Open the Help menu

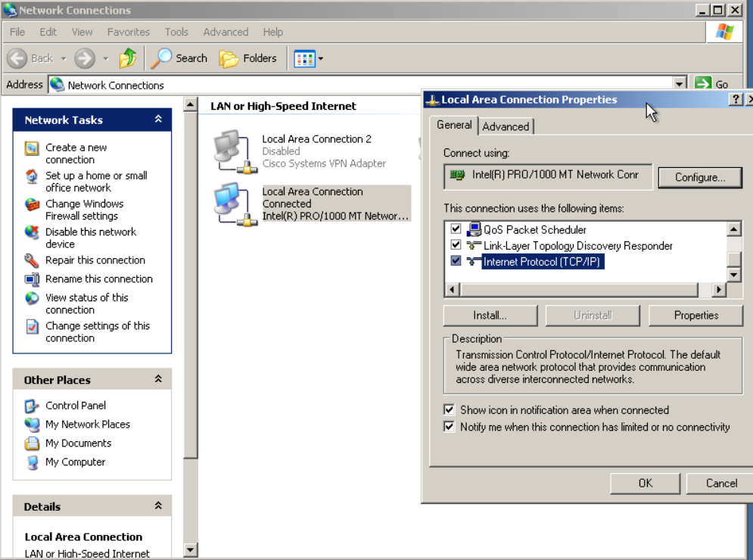click(272, 33)
